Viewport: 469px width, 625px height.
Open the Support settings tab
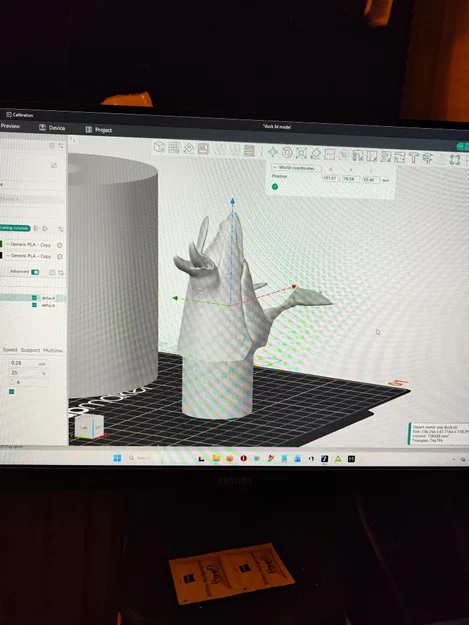(30, 350)
